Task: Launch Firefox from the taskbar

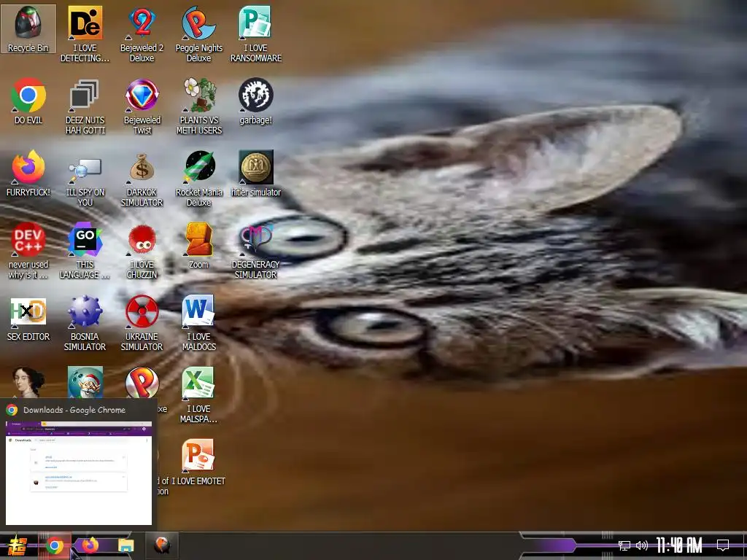Action: [90, 545]
